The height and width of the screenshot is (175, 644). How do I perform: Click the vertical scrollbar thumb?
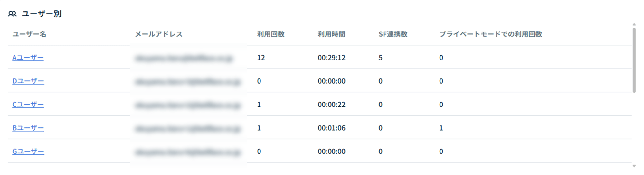[x=634, y=60]
